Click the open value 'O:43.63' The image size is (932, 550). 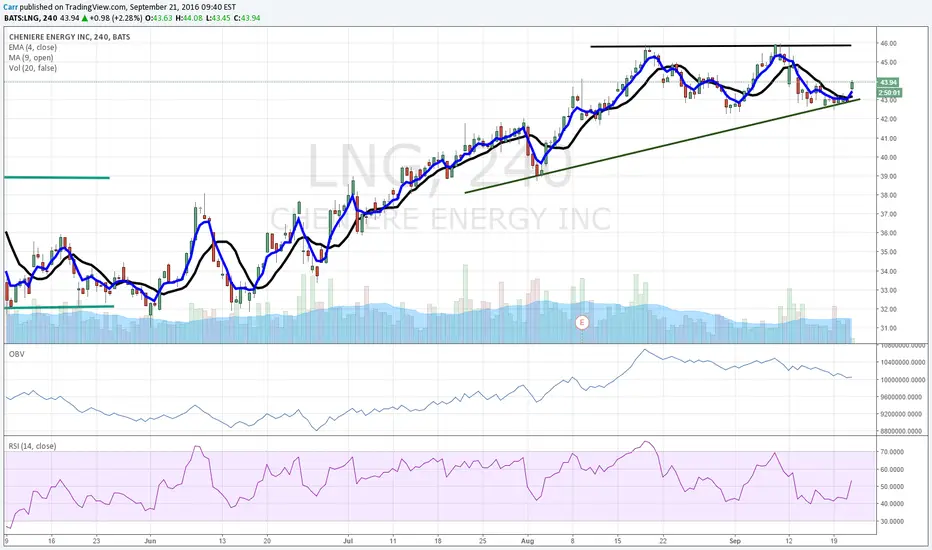tap(160, 18)
